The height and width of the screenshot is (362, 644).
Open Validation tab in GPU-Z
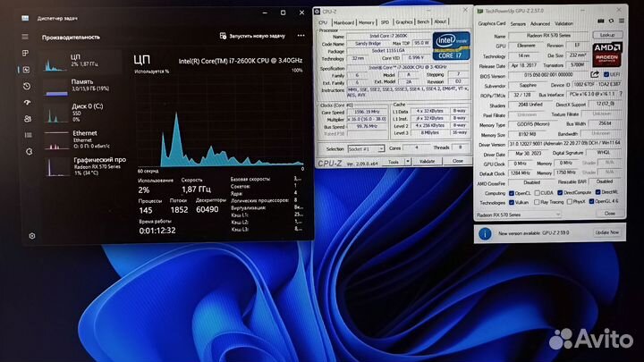tap(563, 24)
